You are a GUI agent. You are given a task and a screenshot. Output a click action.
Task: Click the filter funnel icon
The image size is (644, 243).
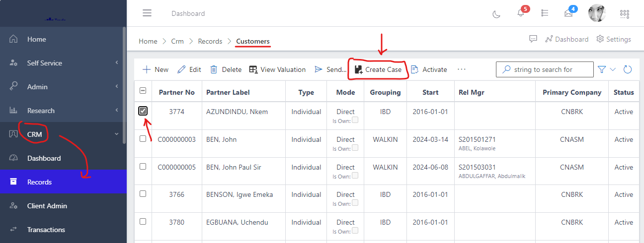[602, 69]
